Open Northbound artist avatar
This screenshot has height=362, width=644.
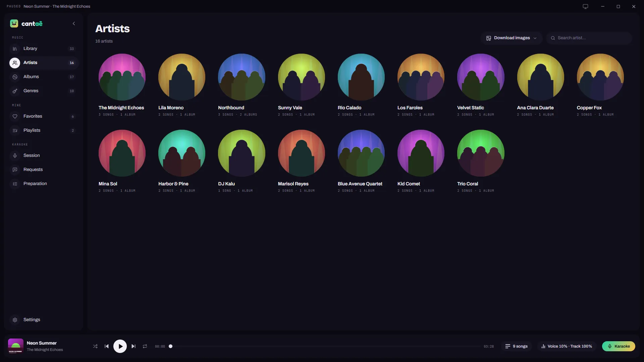(x=241, y=77)
